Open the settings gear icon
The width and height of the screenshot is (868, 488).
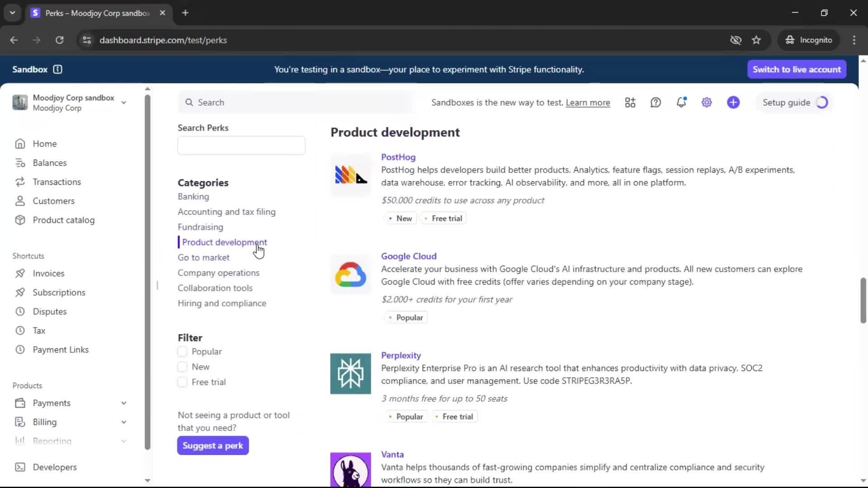pyautogui.click(x=707, y=103)
